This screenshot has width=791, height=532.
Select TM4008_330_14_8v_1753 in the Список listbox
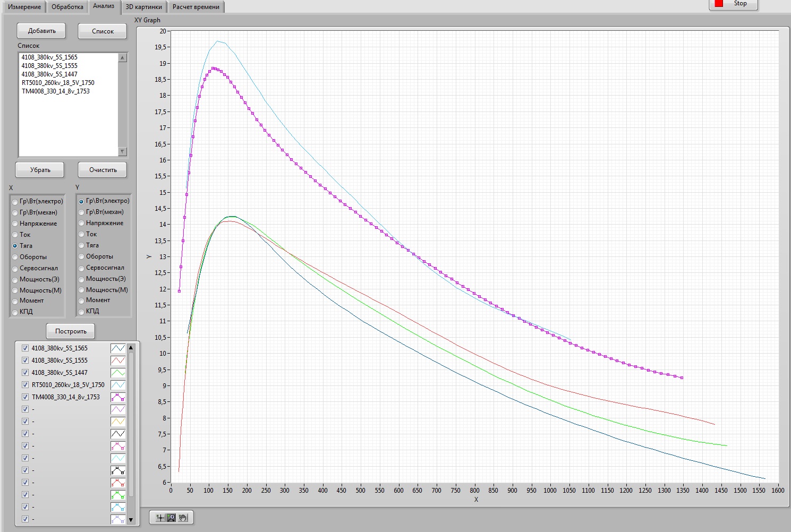click(x=56, y=91)
